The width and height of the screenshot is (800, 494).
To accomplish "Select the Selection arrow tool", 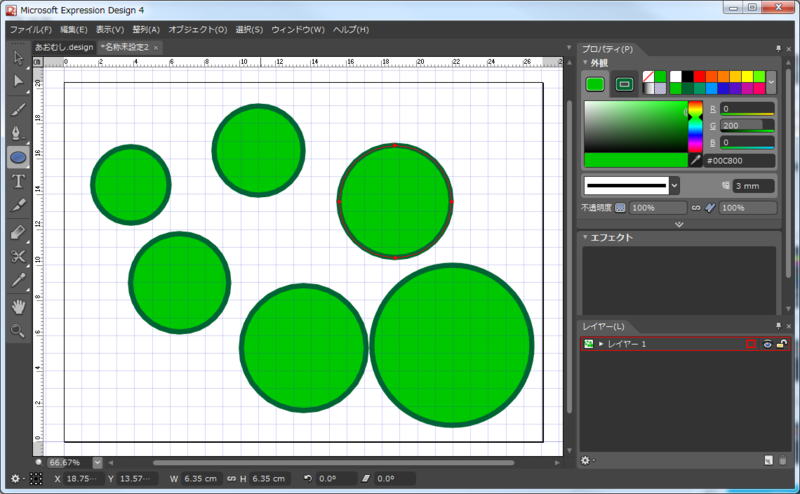I will [18, 57].
